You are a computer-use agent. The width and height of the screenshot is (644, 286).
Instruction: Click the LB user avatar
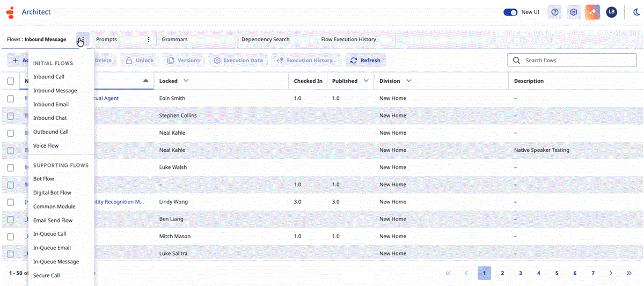pyautogui.click(x=611, y=12)
